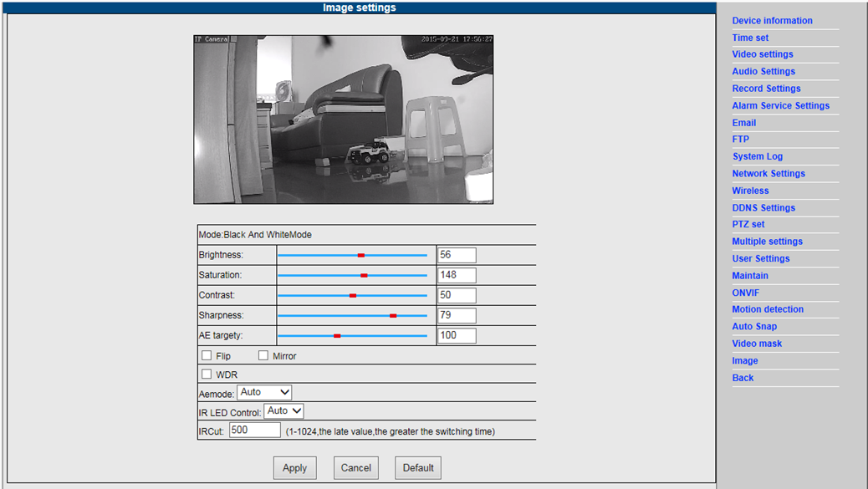Click the camera preview image
The image size is (868, 489).
(343, 120)
